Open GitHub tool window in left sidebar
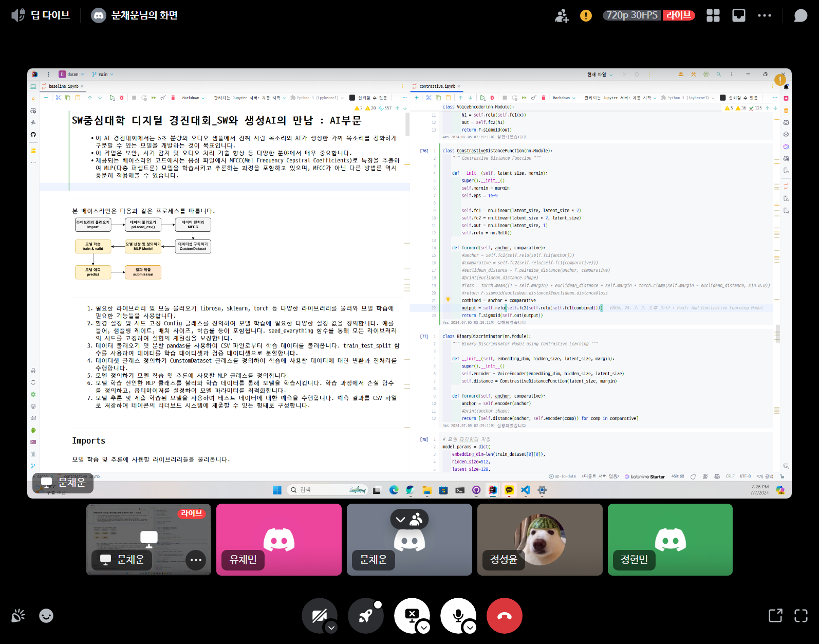 pyautogui.click(x=33, y=134)
